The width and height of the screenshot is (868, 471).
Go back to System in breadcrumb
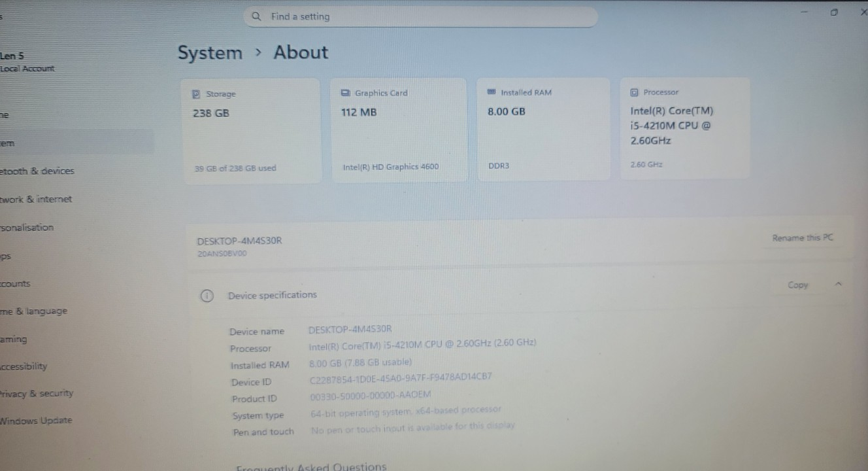pos(210,53)
